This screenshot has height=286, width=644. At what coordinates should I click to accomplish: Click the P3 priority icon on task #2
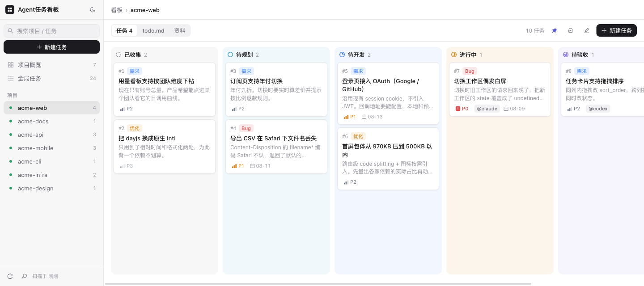[x=122, y=166]
